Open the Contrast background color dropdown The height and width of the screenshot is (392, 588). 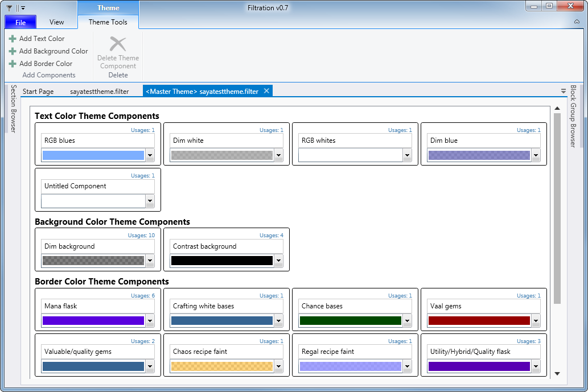(278, 260)
